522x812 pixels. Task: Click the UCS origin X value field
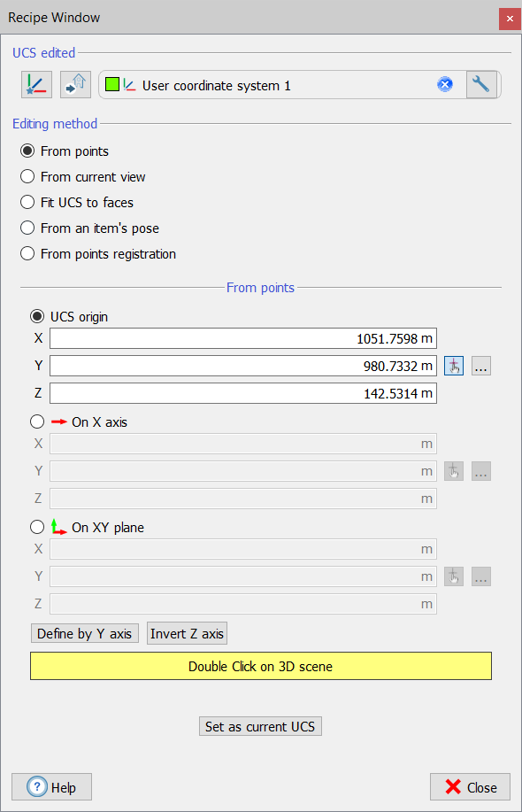(243, 338)
